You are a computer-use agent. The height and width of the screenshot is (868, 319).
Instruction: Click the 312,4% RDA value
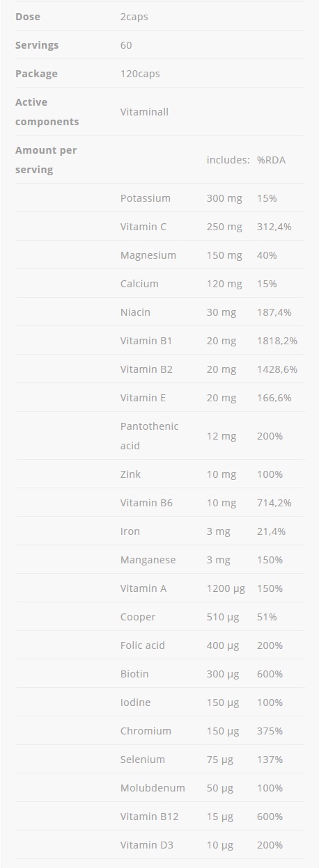coord(274,227)
